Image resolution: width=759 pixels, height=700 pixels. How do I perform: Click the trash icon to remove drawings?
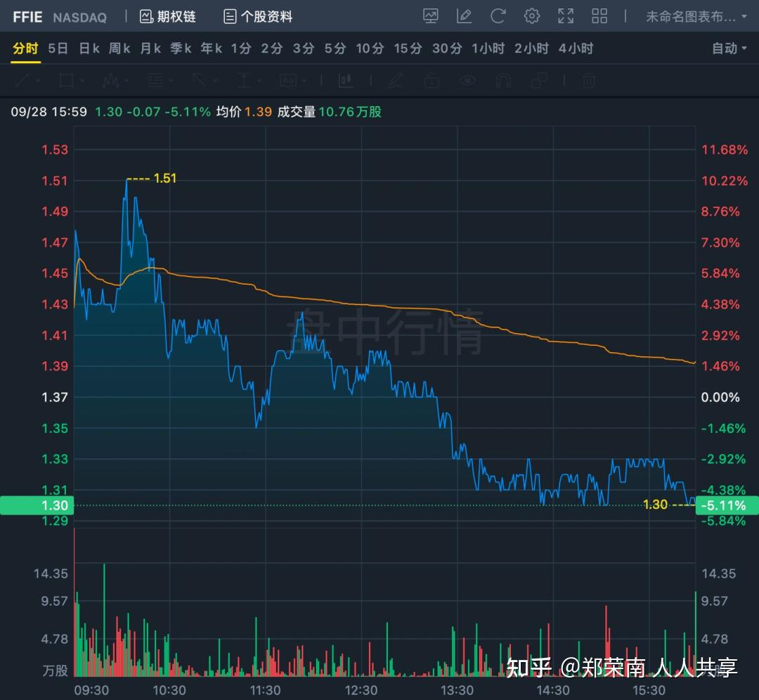pos(589,81)
